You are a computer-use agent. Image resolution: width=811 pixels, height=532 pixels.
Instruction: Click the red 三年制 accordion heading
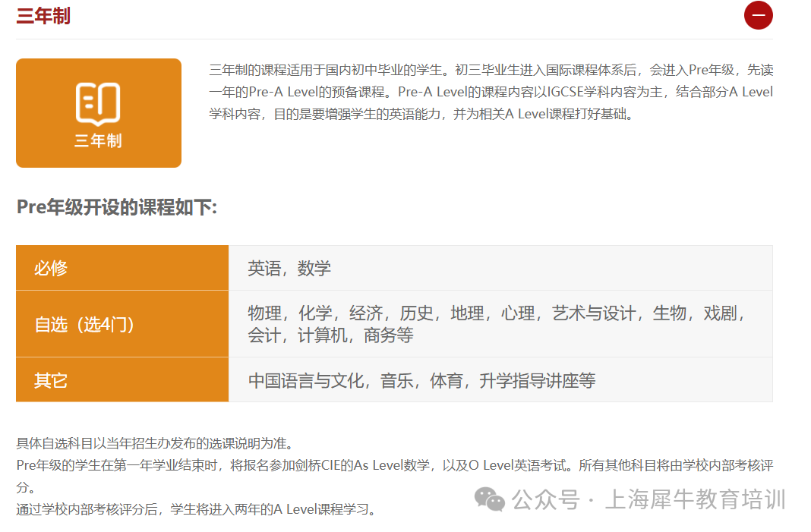point(43,16)
